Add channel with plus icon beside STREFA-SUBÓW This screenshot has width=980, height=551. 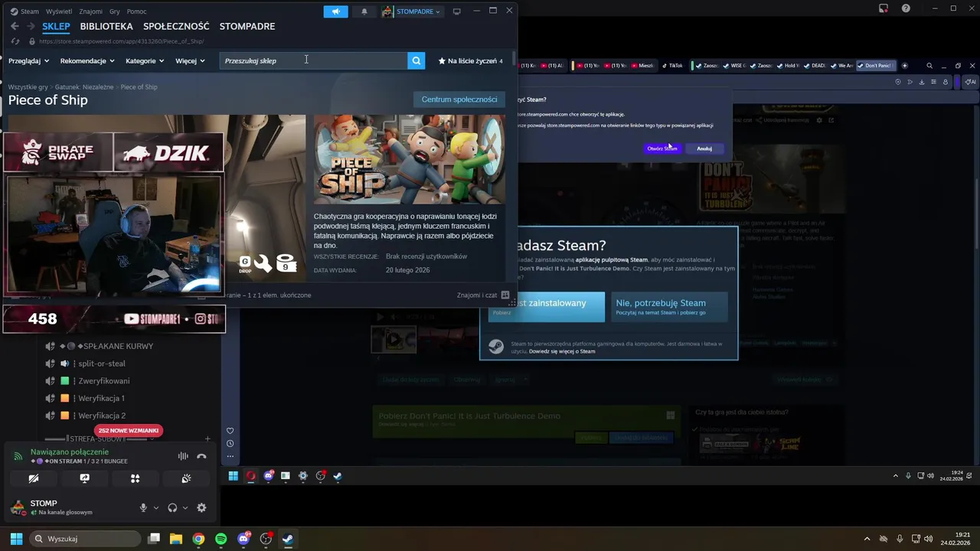pyautogui.click(x=207, y=439)
